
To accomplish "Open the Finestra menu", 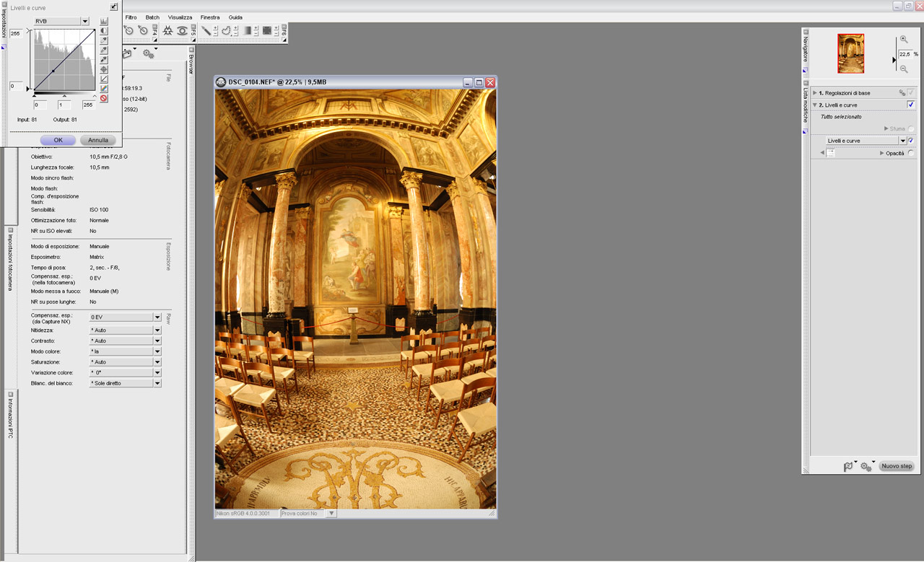I will [210, 17].
